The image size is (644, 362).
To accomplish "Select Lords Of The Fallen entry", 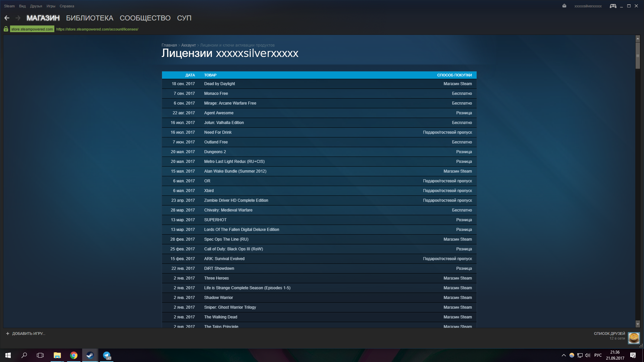I will [319, 230].
